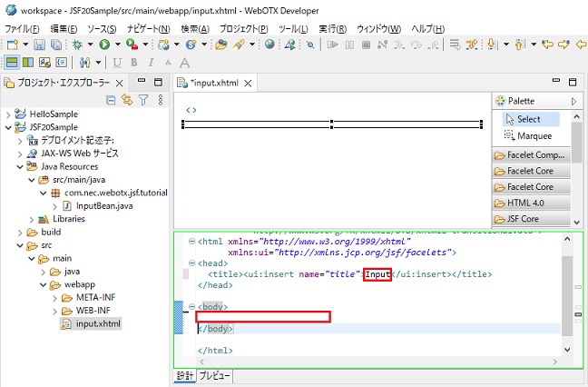
Task: Click the filter funnel icon in explorer
Action: click(x=142, y=100)
